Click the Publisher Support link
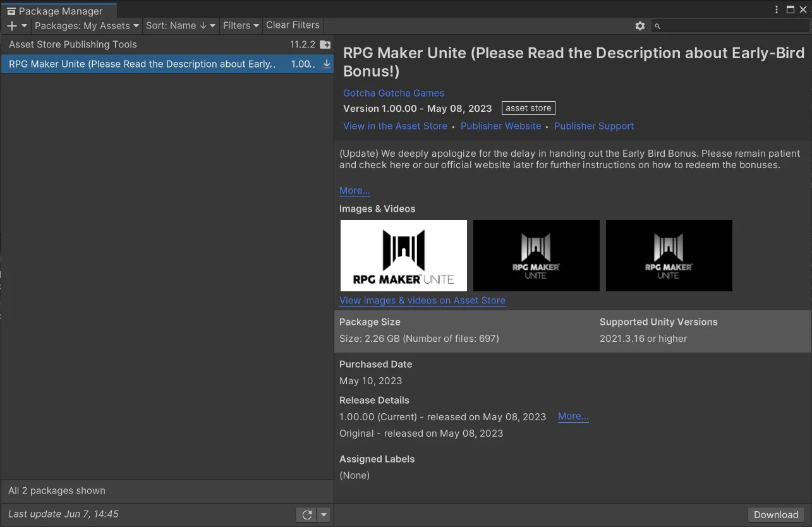The image size is (812, 527). (x=593, y=126)
